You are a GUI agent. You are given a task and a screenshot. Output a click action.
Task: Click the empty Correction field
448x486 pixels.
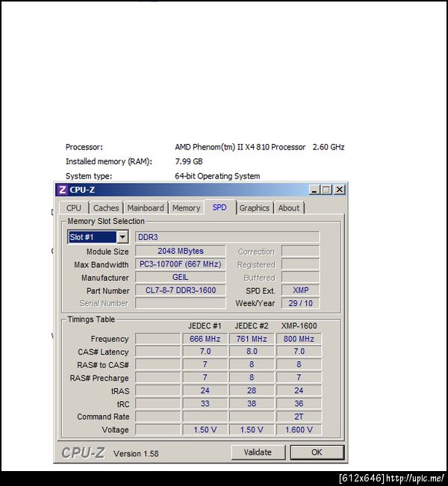[300, 251]
